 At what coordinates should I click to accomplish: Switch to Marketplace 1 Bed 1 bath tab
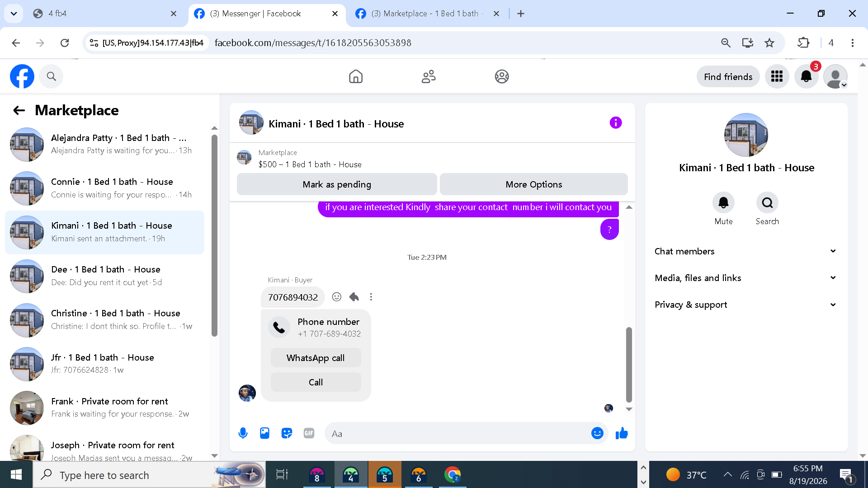point(427,14)
